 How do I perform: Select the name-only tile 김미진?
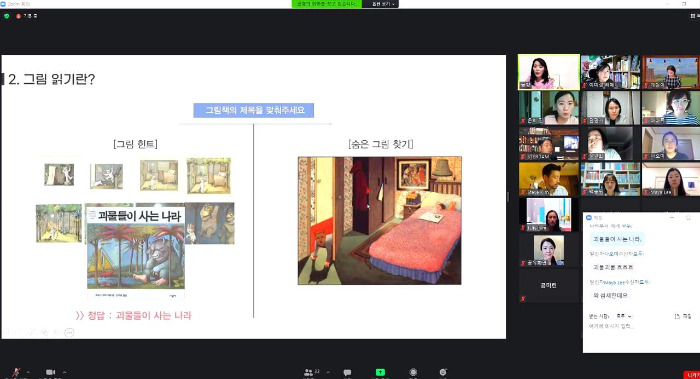[x=549, y=285]
